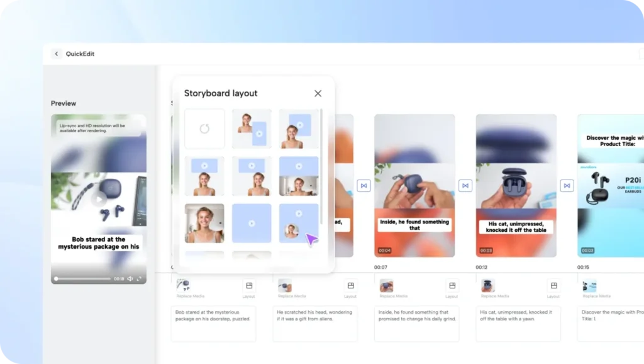
Task: Select layout with small circular avatar in corner
Action: [299, 223]
